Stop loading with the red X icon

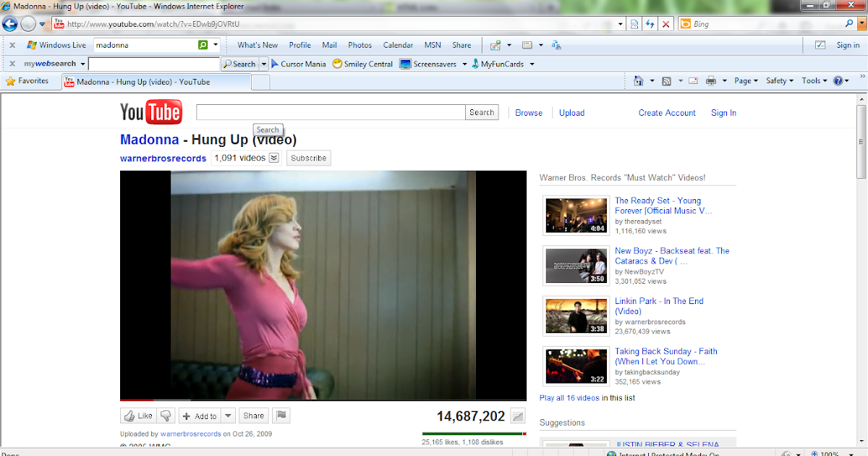[666, 24]
